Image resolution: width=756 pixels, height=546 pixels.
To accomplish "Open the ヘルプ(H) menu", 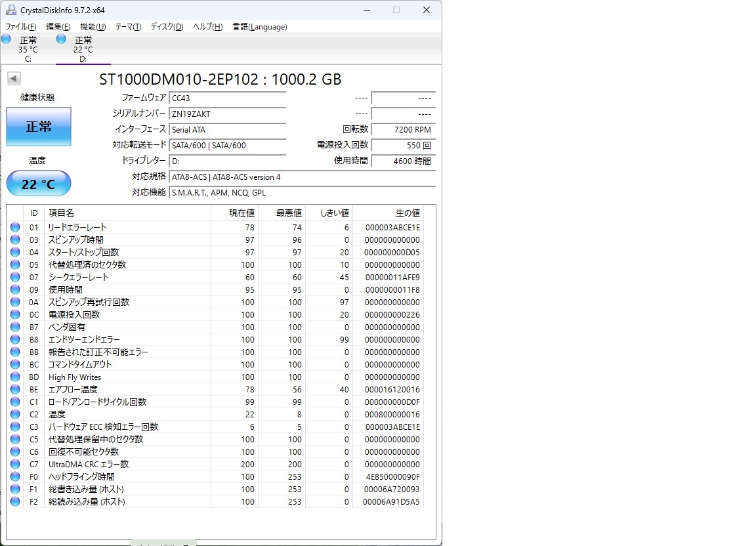I will click(207, 26).
